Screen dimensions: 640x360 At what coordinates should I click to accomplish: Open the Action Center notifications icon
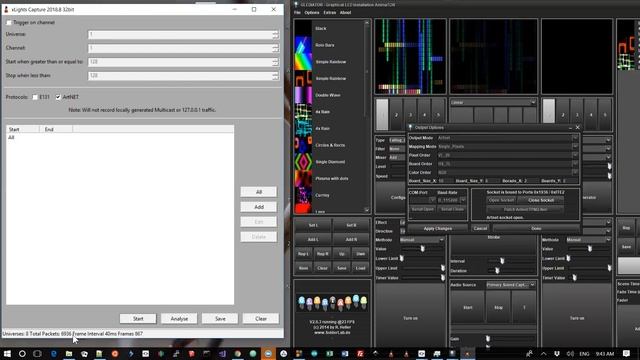pyautogui.click(x=627, y=353)
